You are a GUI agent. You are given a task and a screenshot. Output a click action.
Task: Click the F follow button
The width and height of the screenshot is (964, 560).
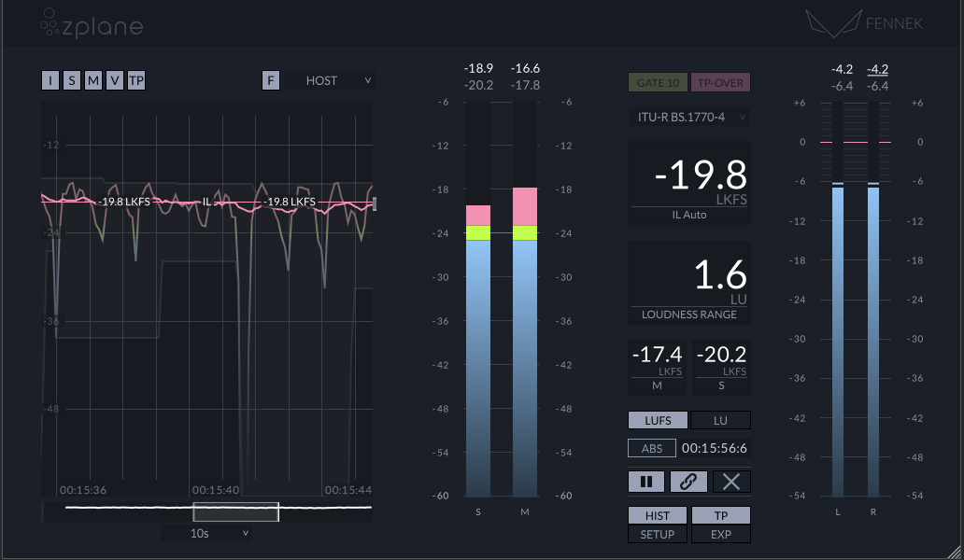(271, 80)
